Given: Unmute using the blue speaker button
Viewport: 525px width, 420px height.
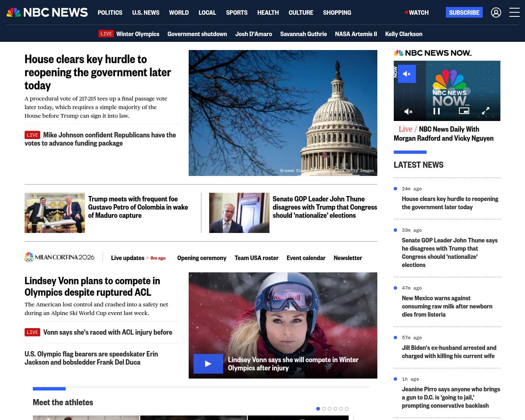Looking at the screenshot, I should click(407, 74).
